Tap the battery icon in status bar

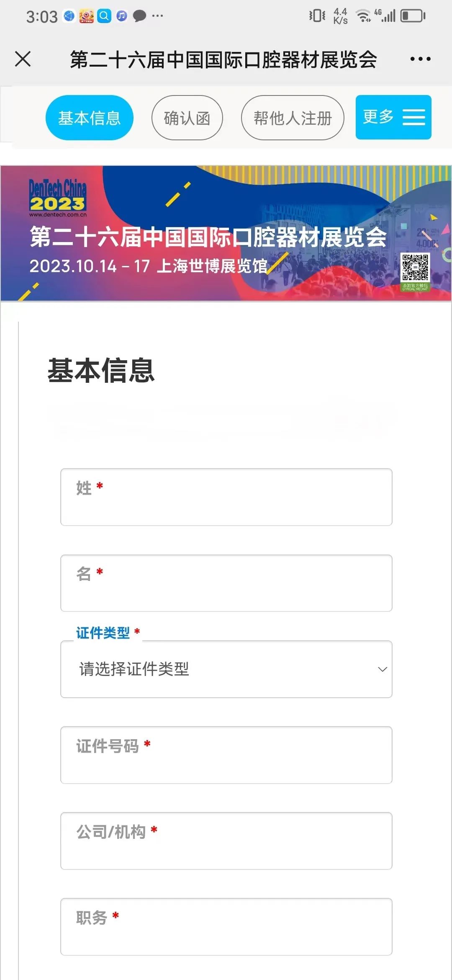(413, 16)
